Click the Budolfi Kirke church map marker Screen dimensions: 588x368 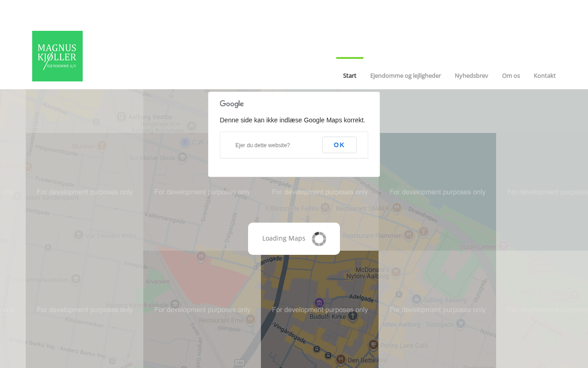click(x=353, y=316)
